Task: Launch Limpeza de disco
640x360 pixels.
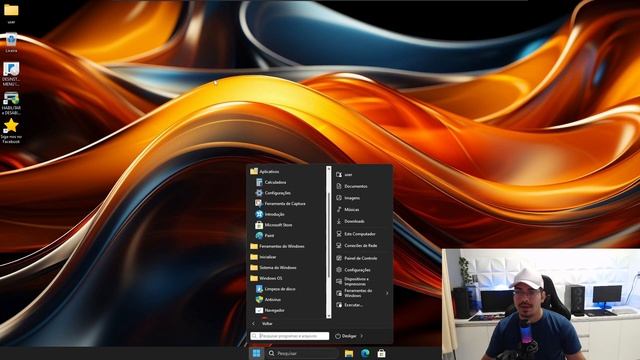Action: point(276,289)
